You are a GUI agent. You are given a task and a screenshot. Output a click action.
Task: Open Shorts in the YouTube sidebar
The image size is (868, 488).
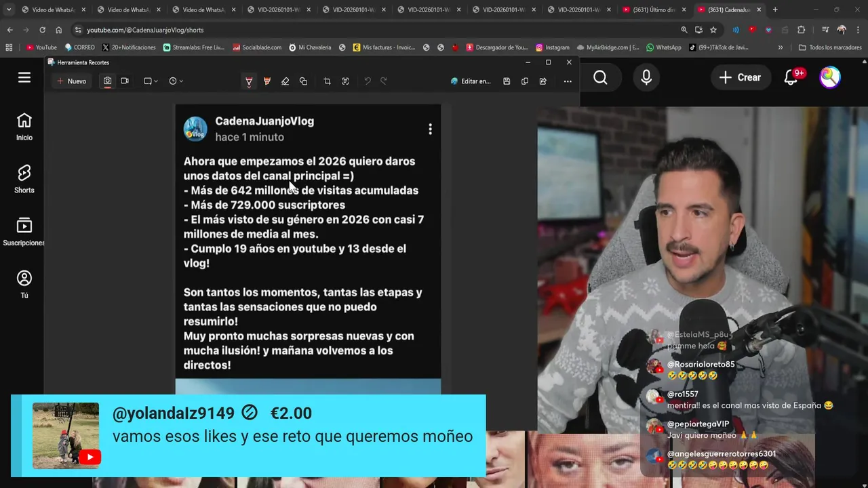point(24,180)
